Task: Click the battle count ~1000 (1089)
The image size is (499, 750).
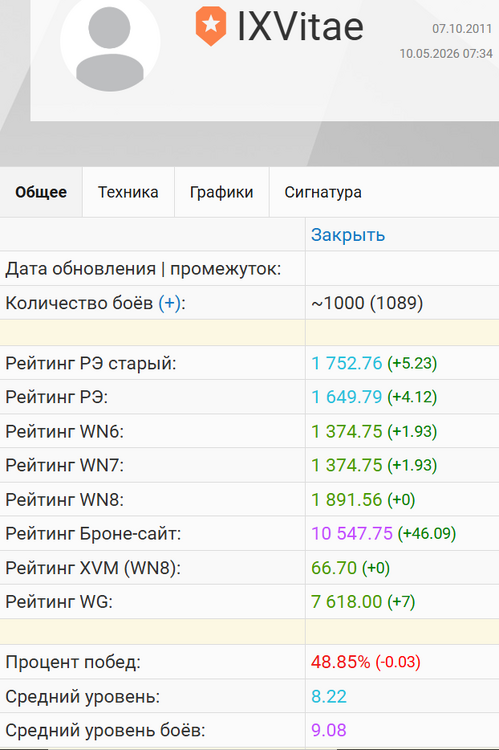Action: pos(367,303)
